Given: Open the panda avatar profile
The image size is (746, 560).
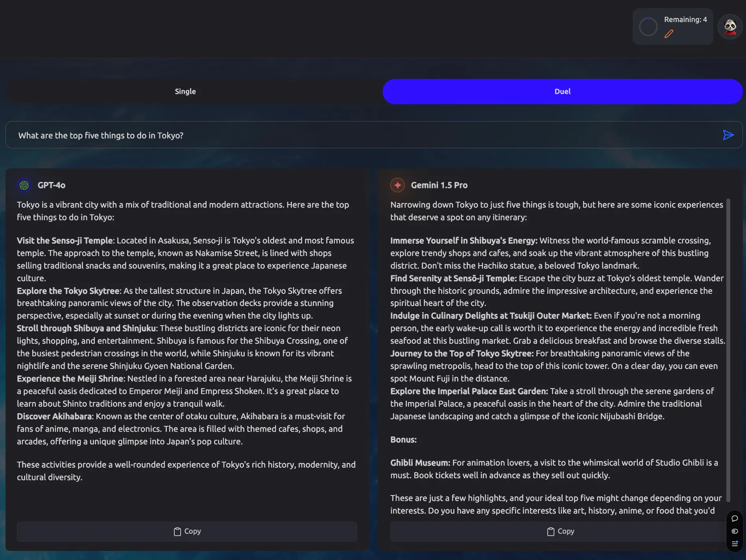Looking at the screenshot, I should 730,27.
